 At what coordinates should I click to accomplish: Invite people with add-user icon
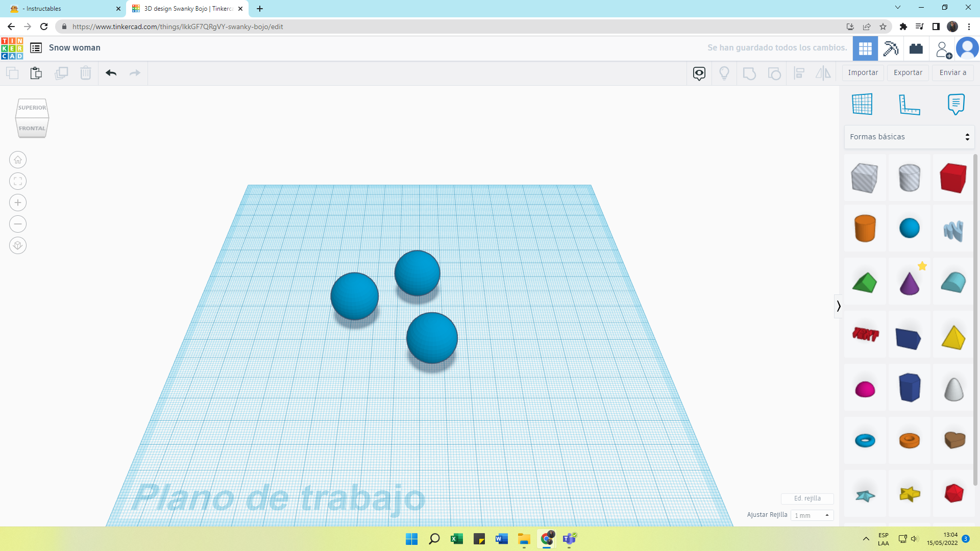coord(943,49)
